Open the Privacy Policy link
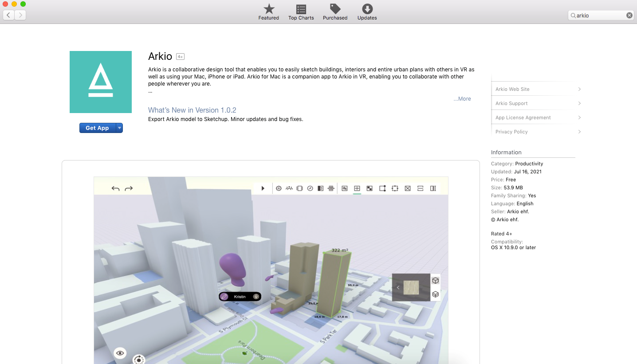 click(x=511, y=132)
